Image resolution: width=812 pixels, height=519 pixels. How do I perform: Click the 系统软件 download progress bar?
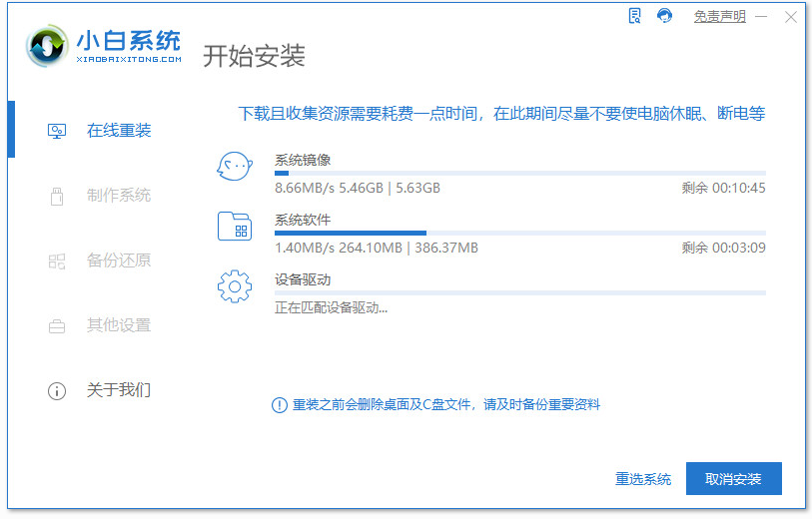tap(519, 233)
